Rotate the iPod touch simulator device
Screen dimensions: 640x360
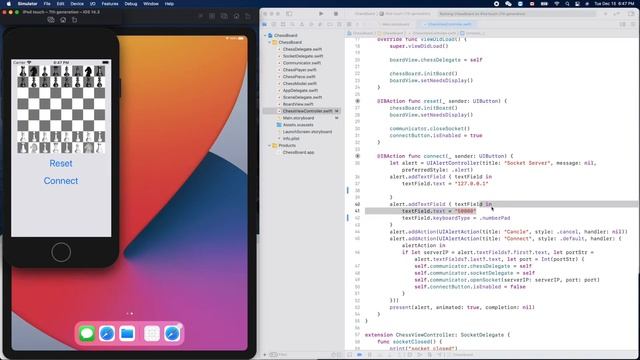(74, 20)
